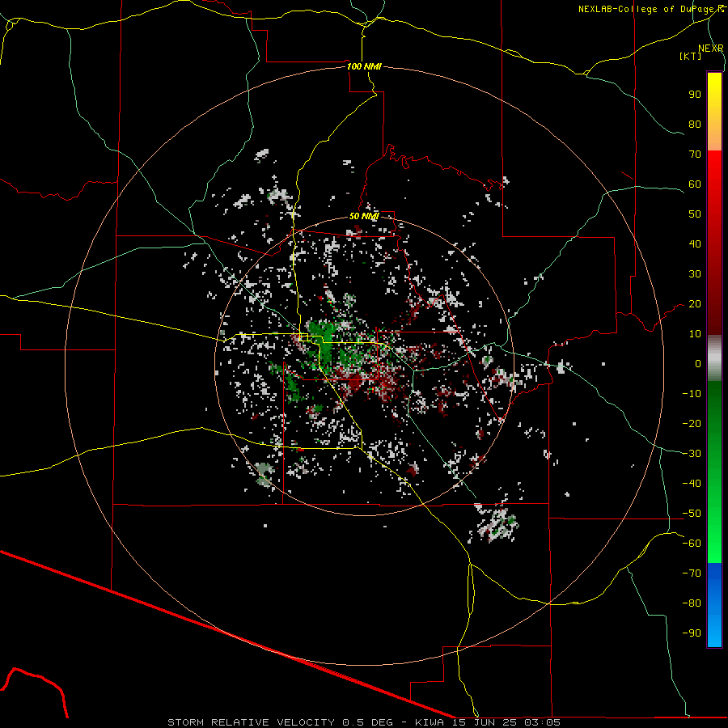Click the -80 value on velocity scale
Screen dimensions: 728x728
[x=692, y=603]
